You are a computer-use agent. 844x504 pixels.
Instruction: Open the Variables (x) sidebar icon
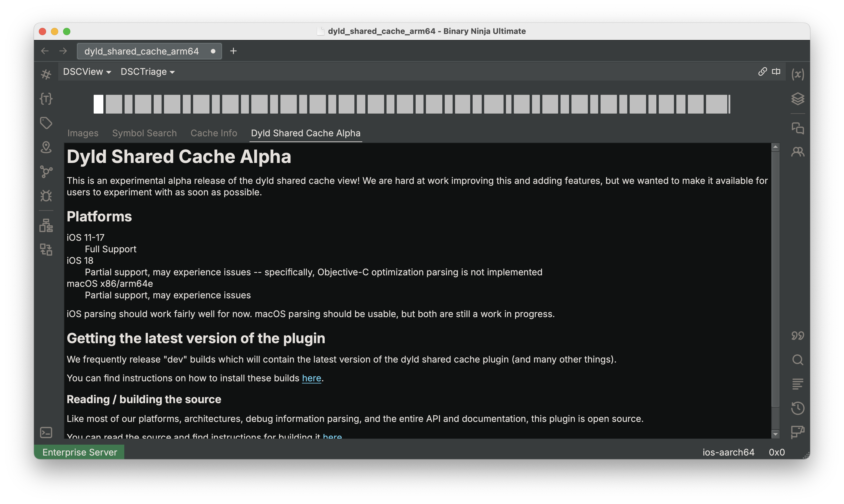(x=797, y=74)
